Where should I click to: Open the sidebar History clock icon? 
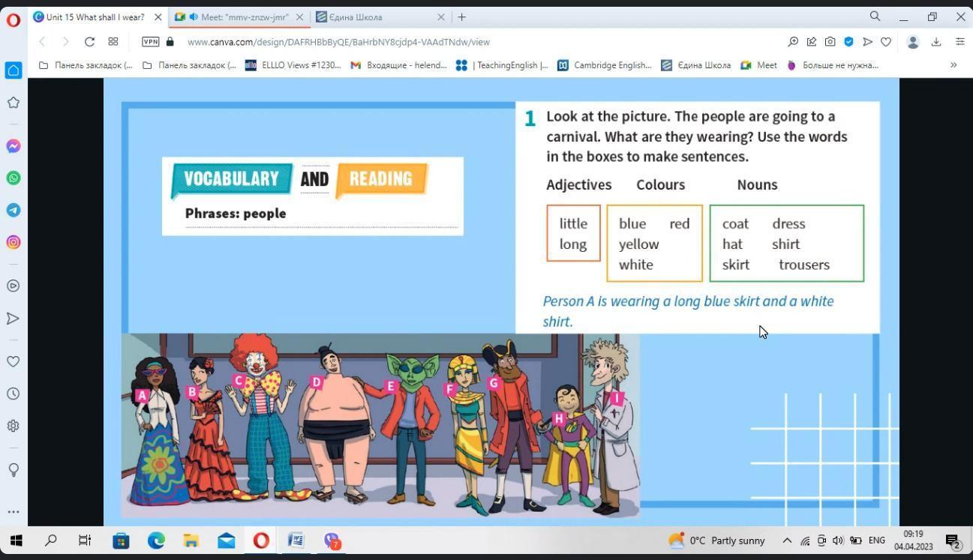[14, 394]
